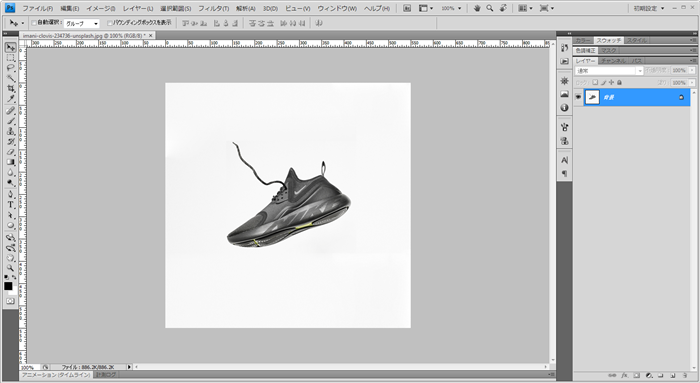
Task: Select the Zoom tool in the toolbox
Action: coord(11,268)
